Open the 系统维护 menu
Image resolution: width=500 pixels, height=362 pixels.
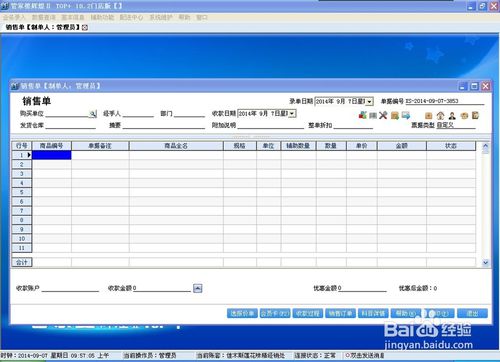coord(161,17)
